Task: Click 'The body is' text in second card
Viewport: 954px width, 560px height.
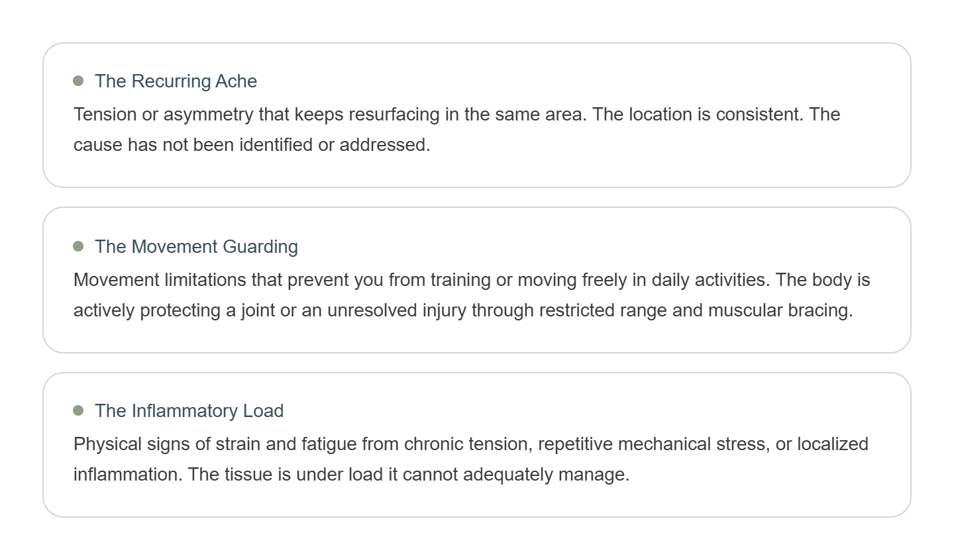Action: tap(823, 279)
